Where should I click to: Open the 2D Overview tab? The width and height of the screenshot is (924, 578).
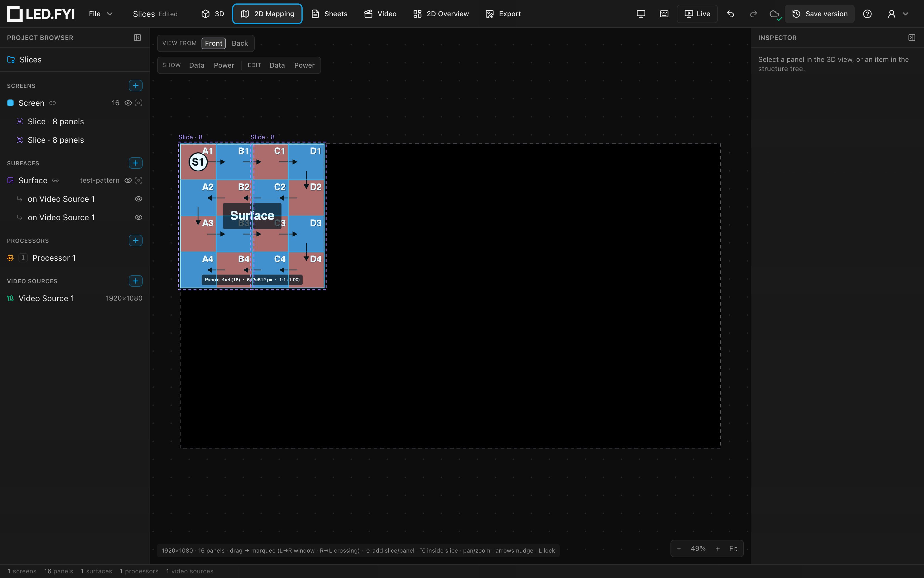441,14
